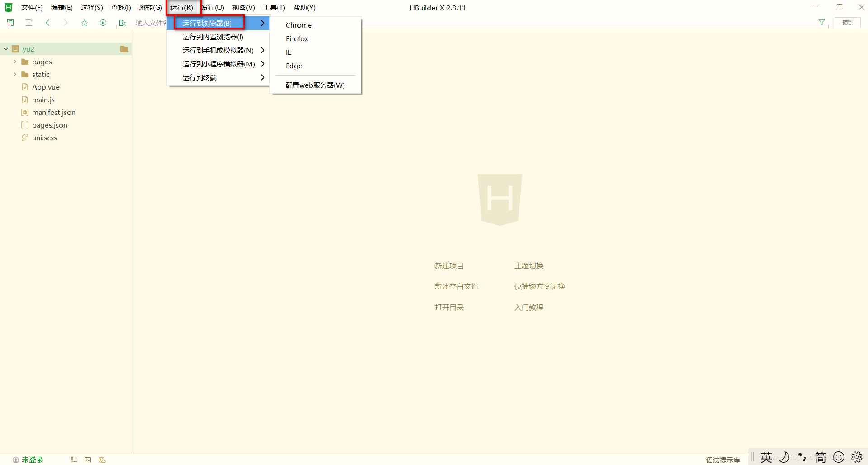Click the 新建项目 link

[x=449, y=266]
